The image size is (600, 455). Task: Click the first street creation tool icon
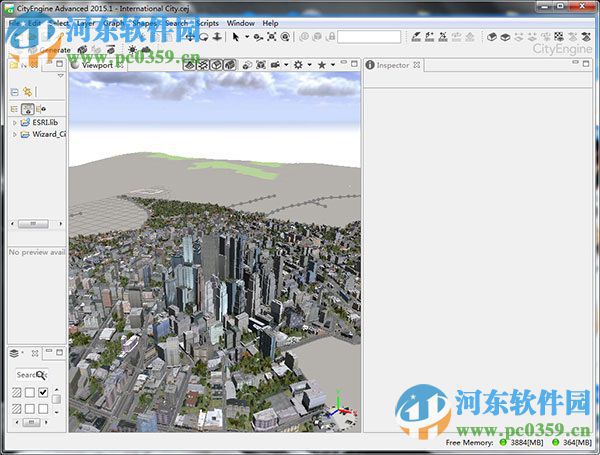pyautogui.click(x=416, y=37)
